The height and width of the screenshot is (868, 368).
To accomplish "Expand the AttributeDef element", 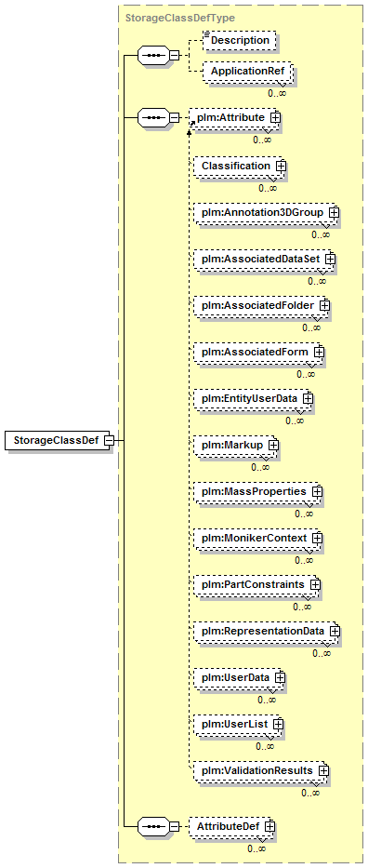I will click(269, 826).
